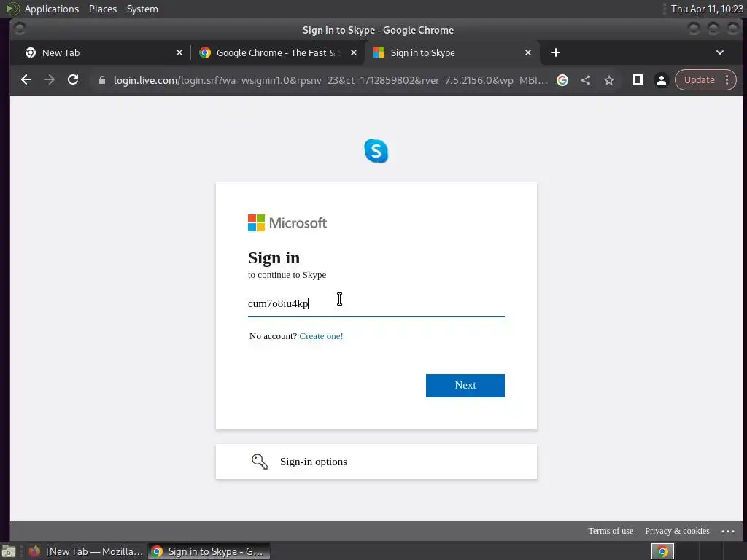Click the Chrome icon in bottom-right workspace switcher

coord(662,551)
